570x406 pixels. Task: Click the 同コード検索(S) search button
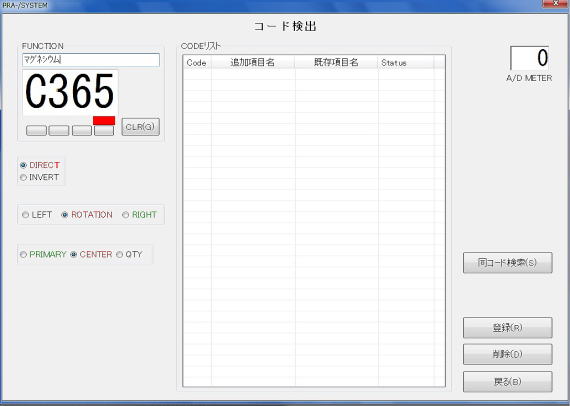[507, 262]
